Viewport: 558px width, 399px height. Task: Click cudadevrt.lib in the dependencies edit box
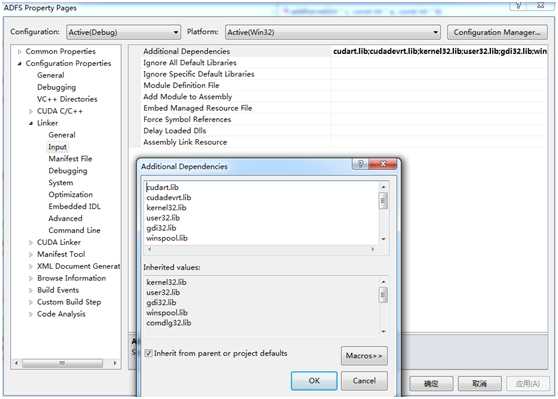pyautogui.click(x=169, y=198)
